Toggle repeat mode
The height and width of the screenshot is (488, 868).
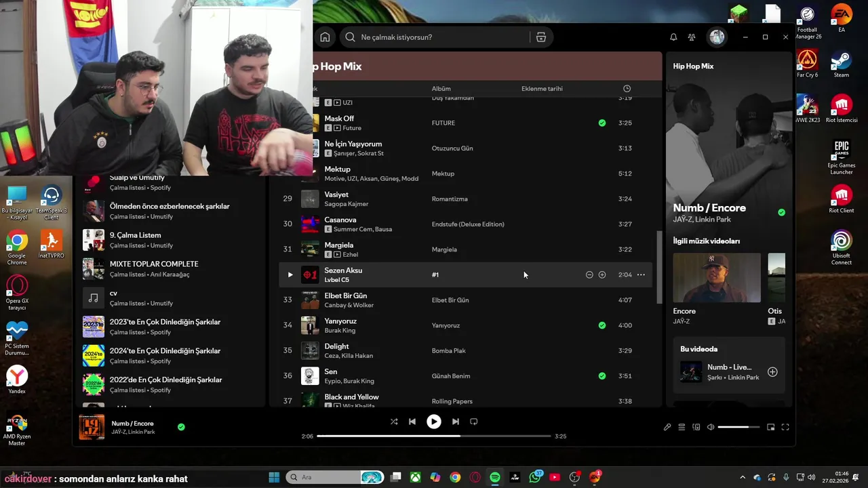tap(474, 422)
